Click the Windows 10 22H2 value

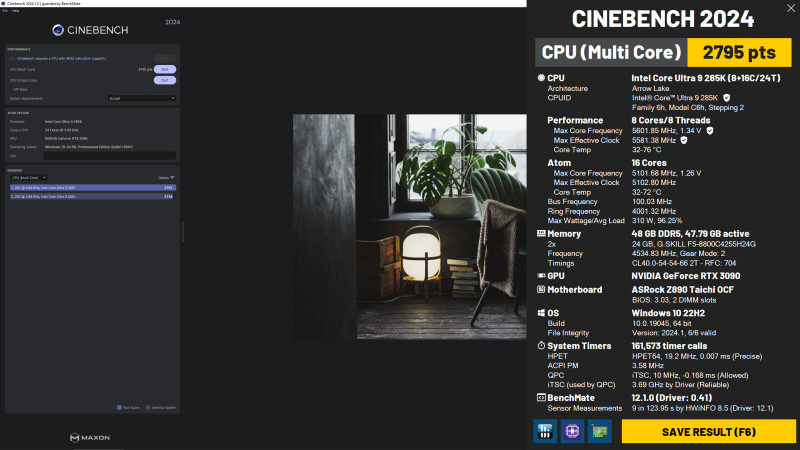[668, 313]
